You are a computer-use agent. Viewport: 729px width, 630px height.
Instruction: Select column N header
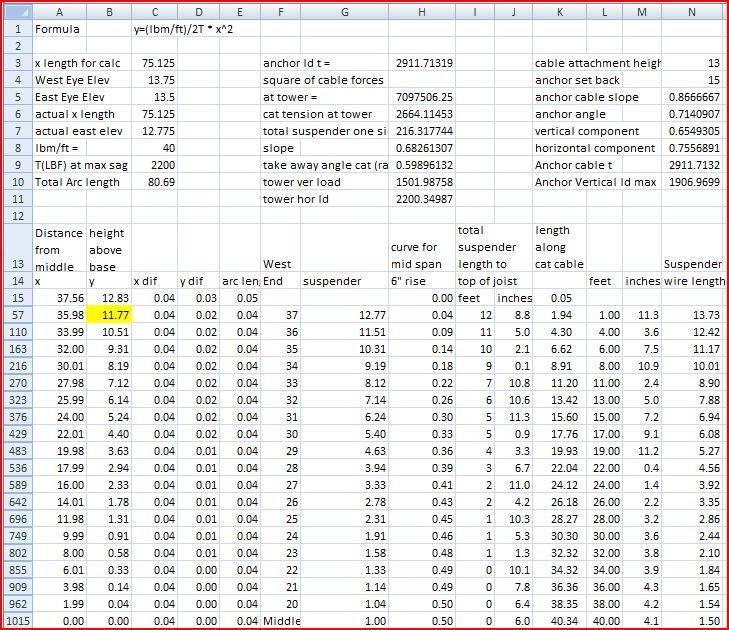(x=692, y=12)
